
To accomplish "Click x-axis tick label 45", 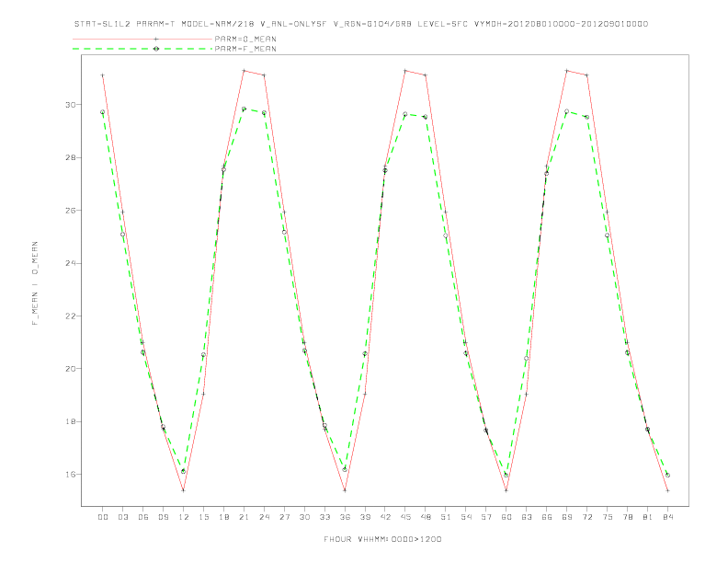I will [x=405, y=517].
